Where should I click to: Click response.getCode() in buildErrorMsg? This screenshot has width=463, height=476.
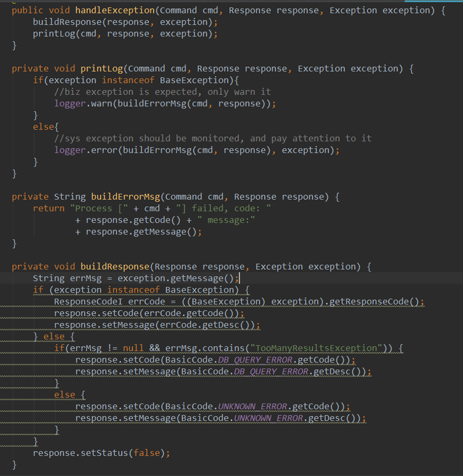(133, 220)
